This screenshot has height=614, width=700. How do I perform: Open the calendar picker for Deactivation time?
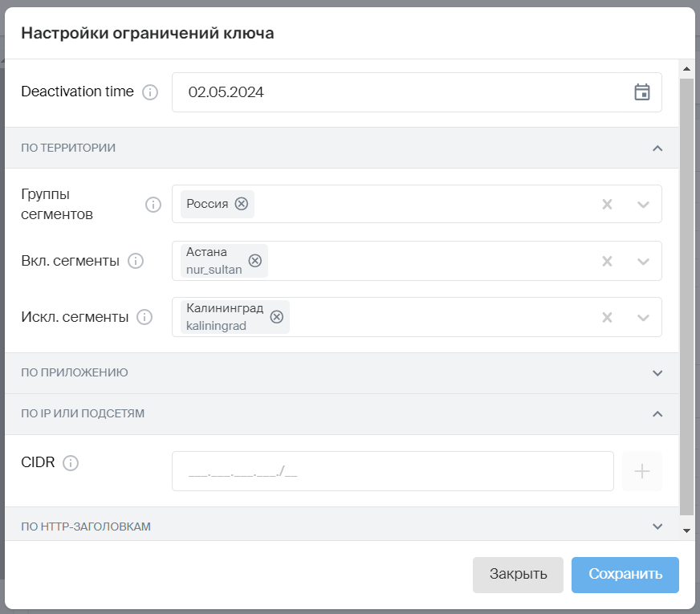[642, 92]
